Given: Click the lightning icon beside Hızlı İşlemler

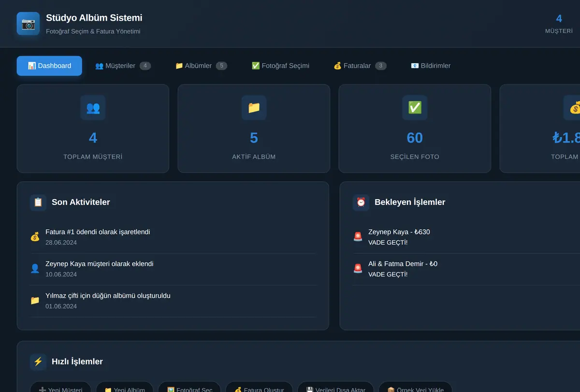Looking at the screenshot, I should (38, 362).
